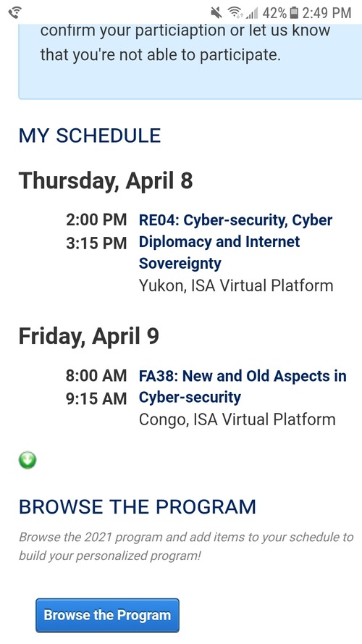Tap the blue participation confirmation notice box

click(190, 62)
